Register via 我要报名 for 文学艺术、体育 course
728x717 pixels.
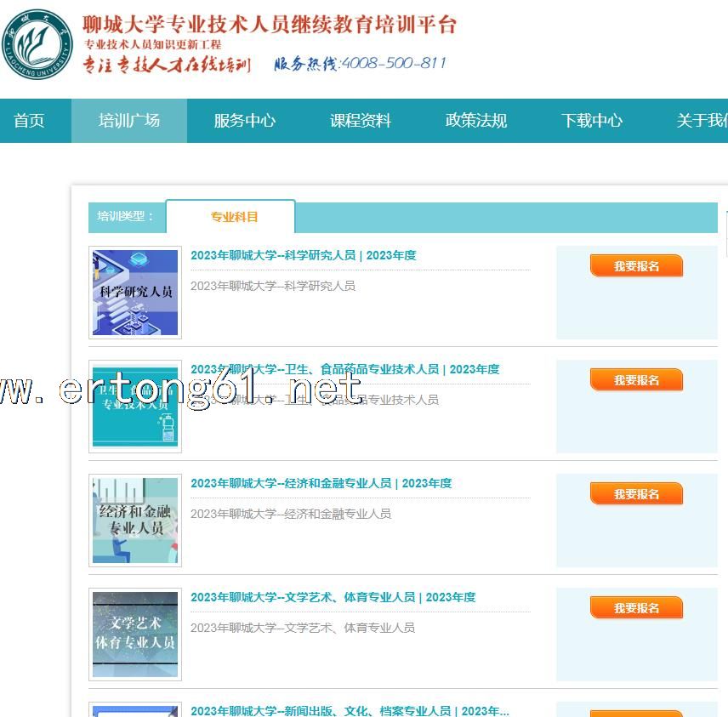pyautogui.click(x=636, y=608)
